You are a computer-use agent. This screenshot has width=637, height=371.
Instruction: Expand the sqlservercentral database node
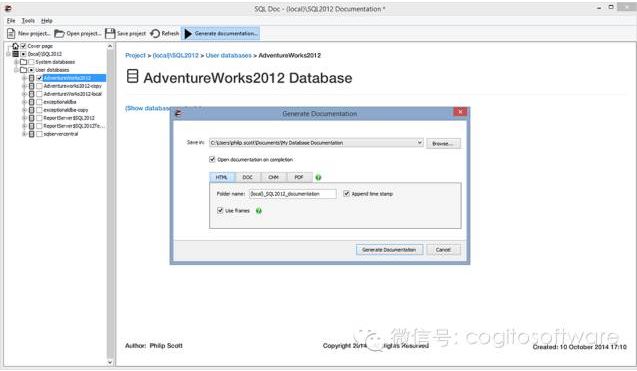coord(24,134)
